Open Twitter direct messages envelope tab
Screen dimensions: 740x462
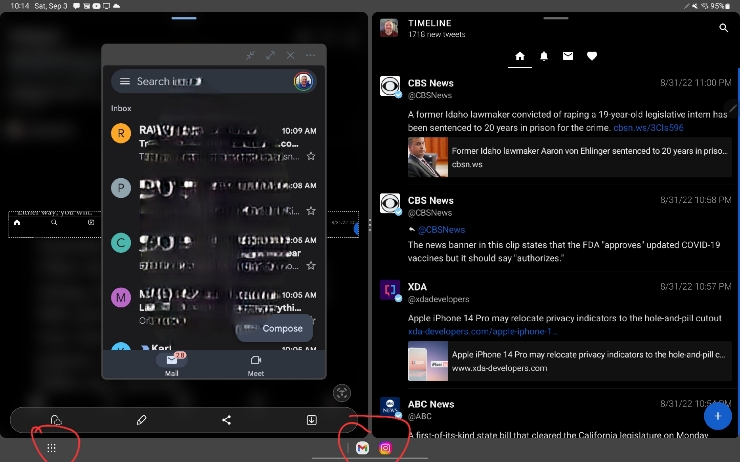point(568,56)
